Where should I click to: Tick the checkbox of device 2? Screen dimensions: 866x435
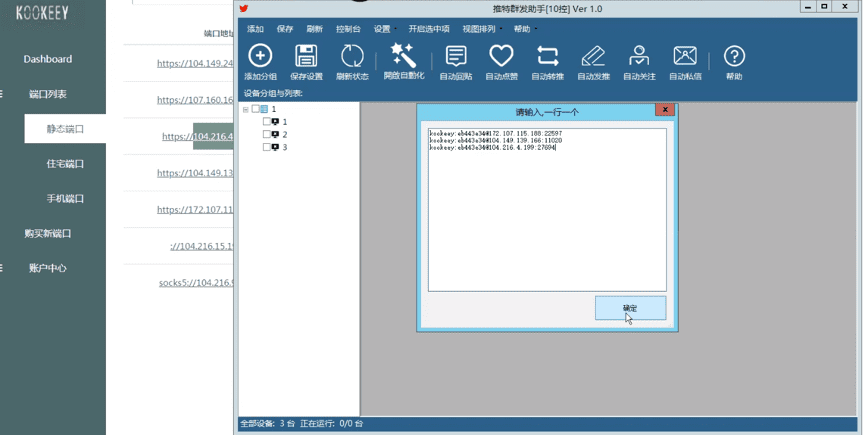click(x=267, y=134)
